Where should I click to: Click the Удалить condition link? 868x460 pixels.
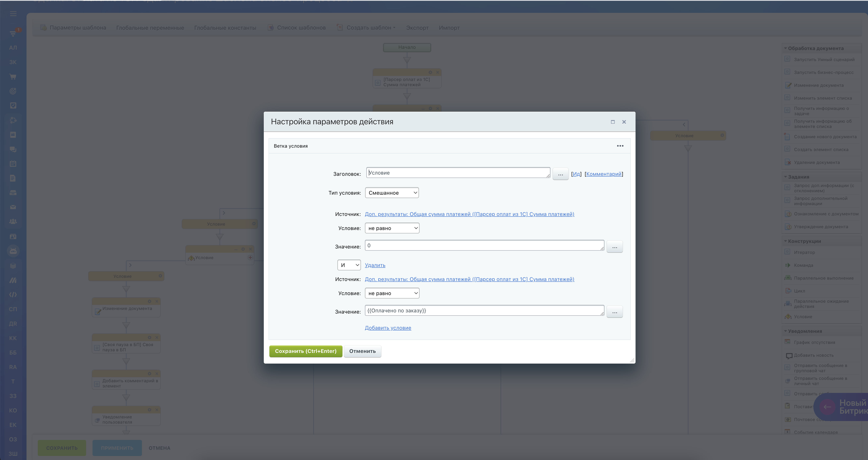coord(375,265)
